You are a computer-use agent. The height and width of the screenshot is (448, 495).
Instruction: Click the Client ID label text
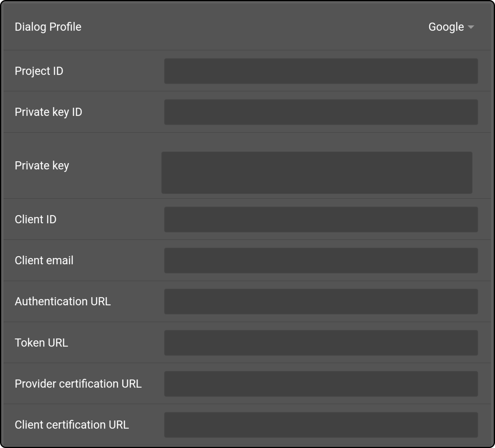35,219
